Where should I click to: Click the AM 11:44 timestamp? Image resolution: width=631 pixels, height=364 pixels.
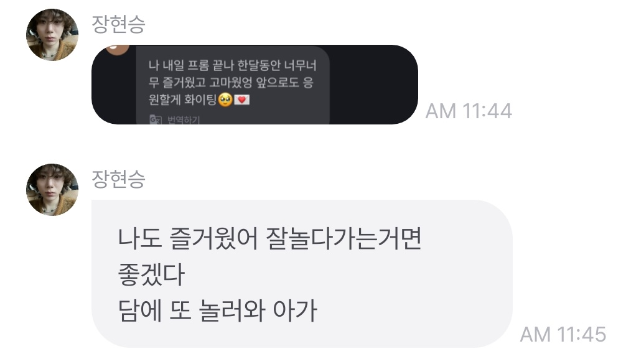pos(469,111)
